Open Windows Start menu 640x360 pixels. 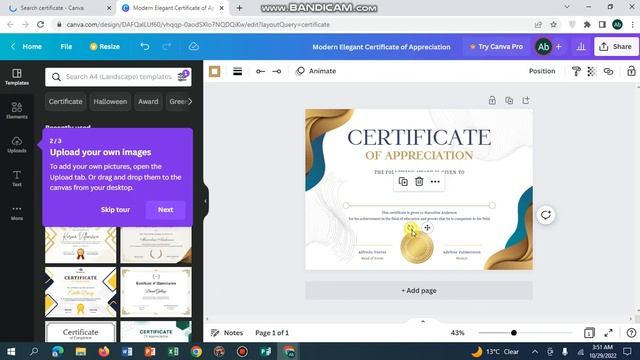[x=11, y=351]
